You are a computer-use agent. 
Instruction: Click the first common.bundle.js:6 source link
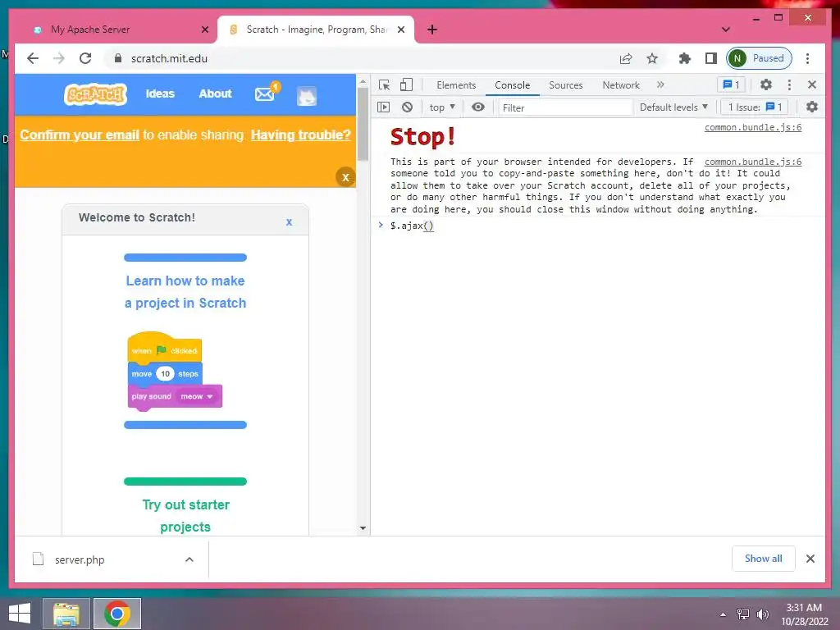[x=753, y=127]
